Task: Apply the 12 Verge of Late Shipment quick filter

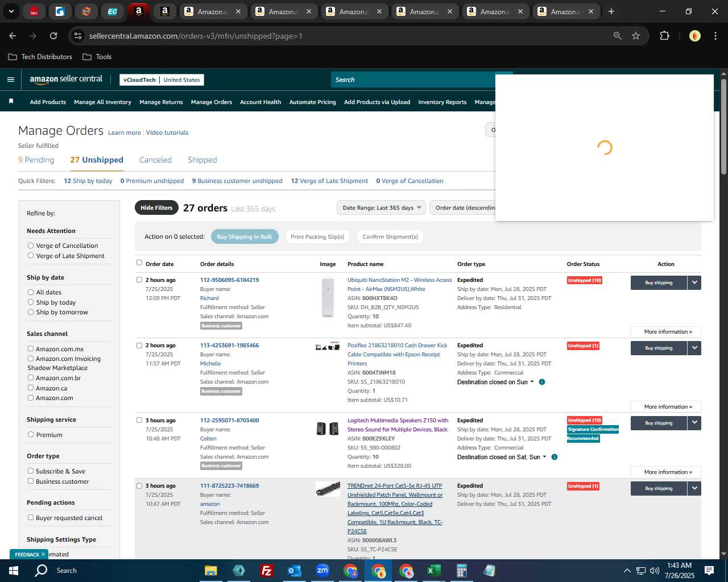Action: click(329, 181)
